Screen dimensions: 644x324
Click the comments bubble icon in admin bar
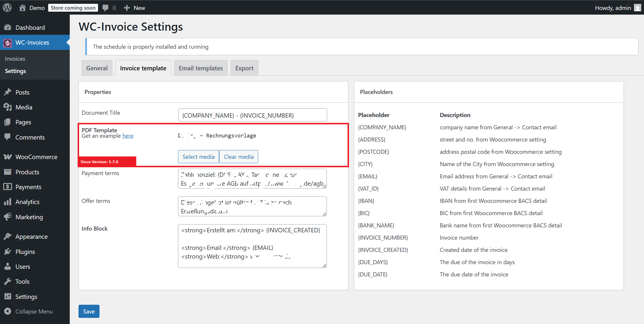tap(105, 8)
